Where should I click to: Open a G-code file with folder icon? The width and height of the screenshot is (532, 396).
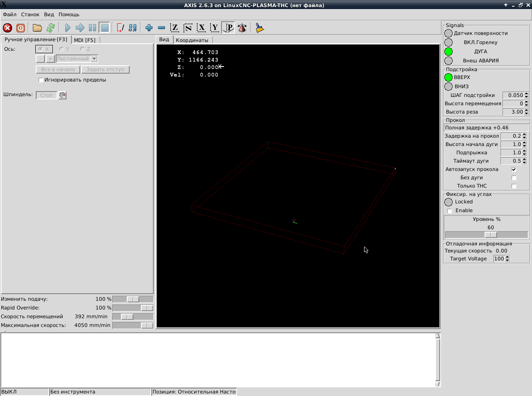pos(37,28)
